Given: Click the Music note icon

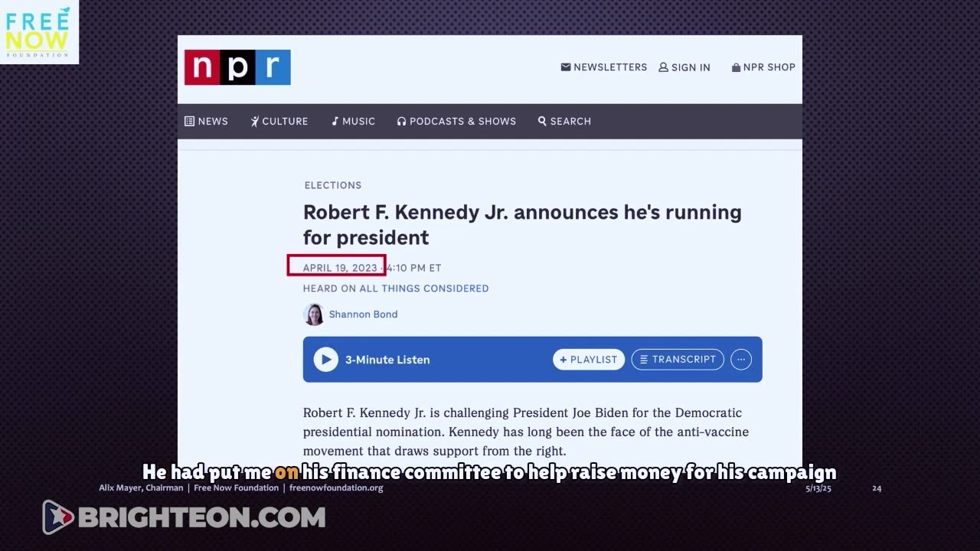Looking at the screenshot, I should click(x=335, y=121).
